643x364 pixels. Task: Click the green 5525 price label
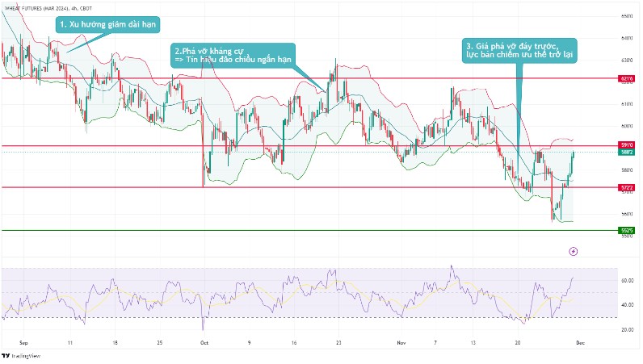[x=626, y=231]
